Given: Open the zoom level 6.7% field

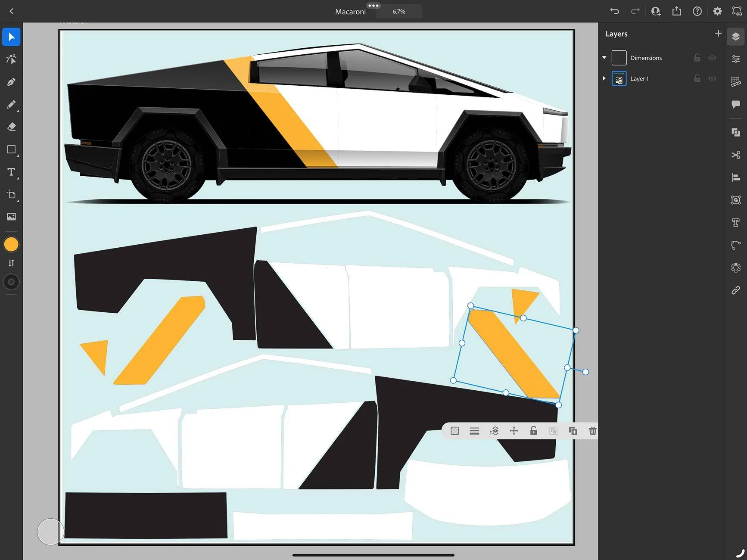Looking at the screenshot, I should (x=399, y=12).
